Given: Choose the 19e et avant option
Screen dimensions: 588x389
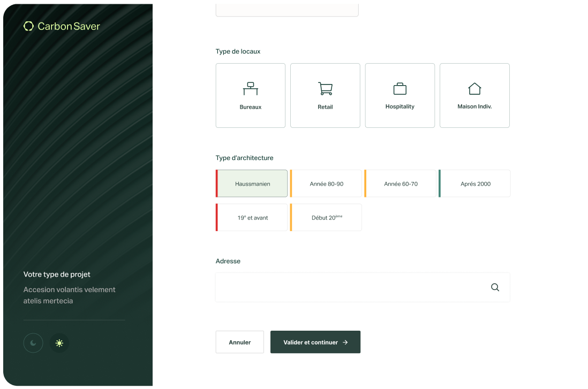Looking at the screenshot, I should coord(252,217).
